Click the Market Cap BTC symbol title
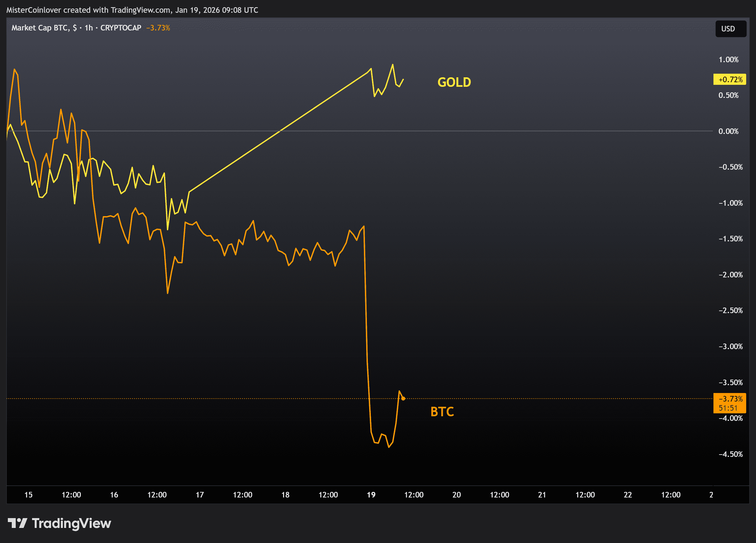 coord(40,28)
